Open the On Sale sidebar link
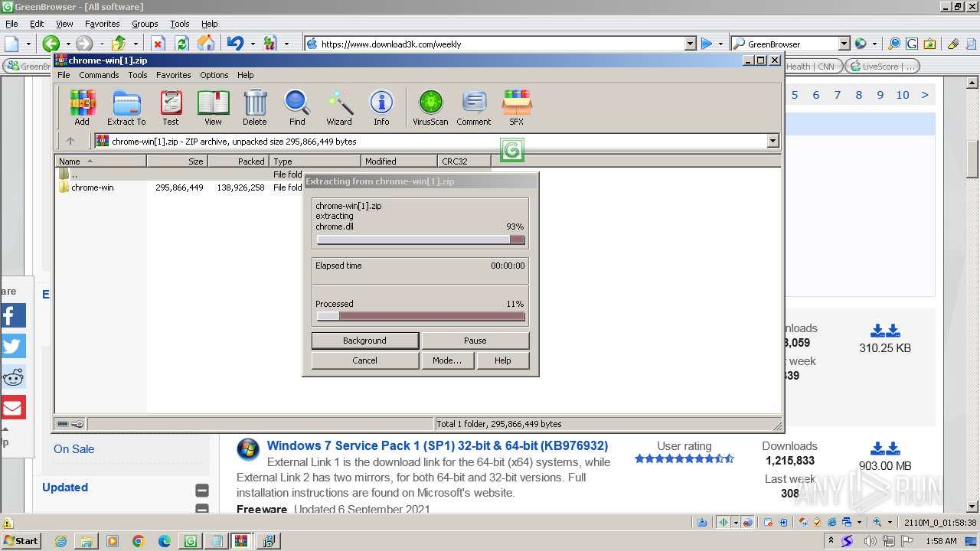The height and width of the screenshot is (551, 980). [x=73, y=449]
